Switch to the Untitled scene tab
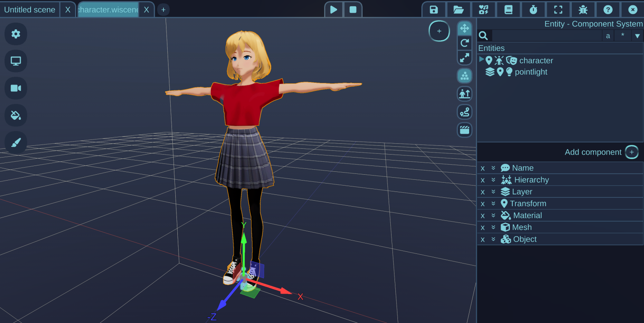Viewport: 644px width, 323px height. tap(30, 10)
